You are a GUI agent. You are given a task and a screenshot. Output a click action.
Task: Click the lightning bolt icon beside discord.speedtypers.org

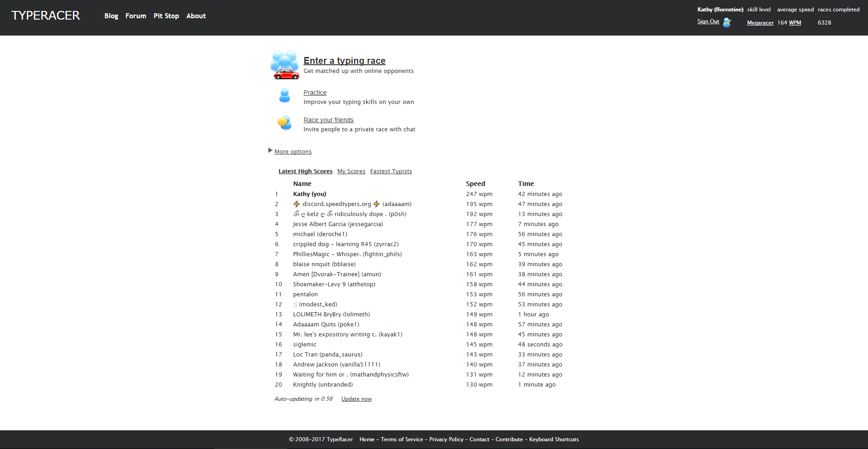coord(296,204)
